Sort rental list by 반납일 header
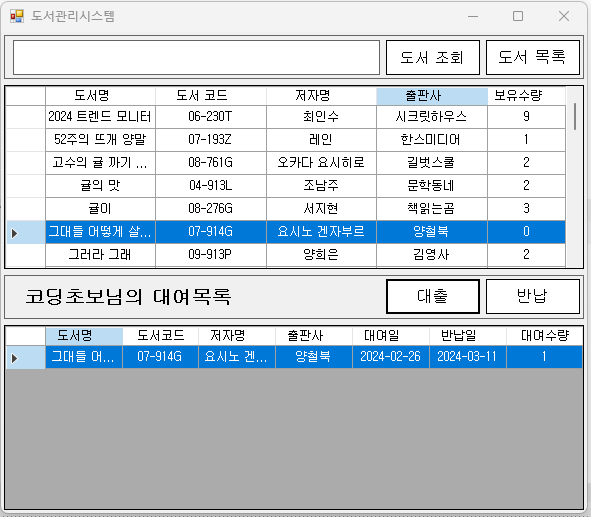 [x=468, y=336]
